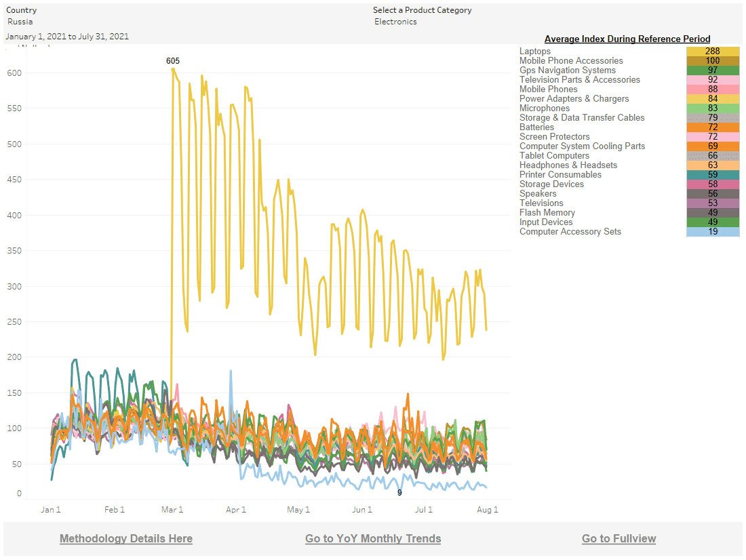This screenshot has height=560, width=746.
Task: Click the Average Index During Reference Period heading
Action: tap(627, 39)
